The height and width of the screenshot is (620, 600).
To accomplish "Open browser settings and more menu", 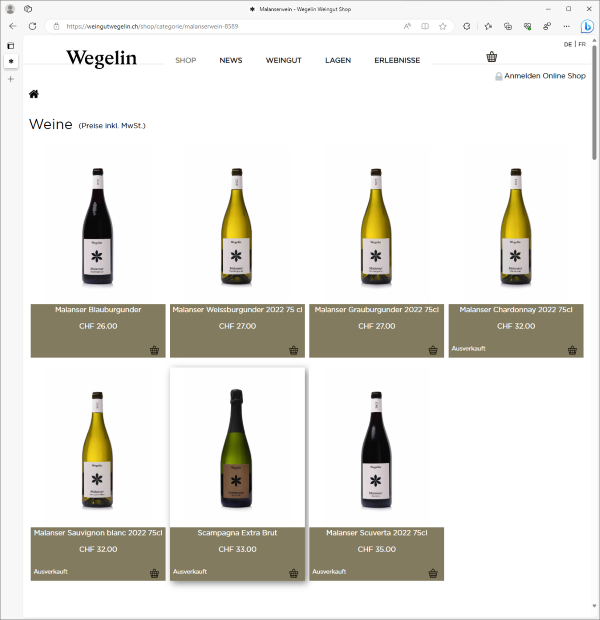I will coord(566,26).
